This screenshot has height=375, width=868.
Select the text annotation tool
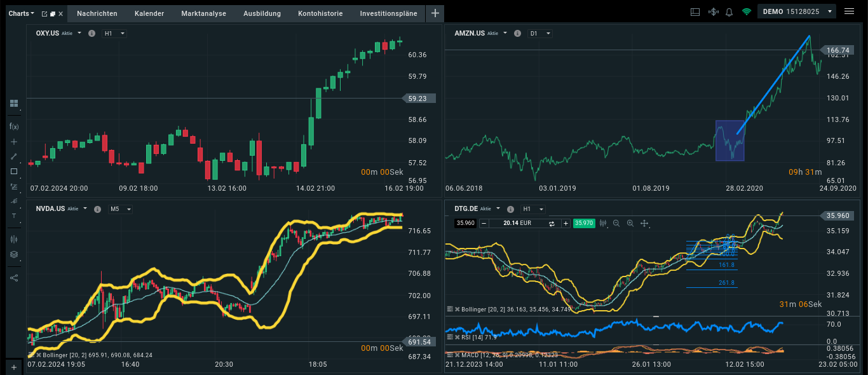point(14,216)
